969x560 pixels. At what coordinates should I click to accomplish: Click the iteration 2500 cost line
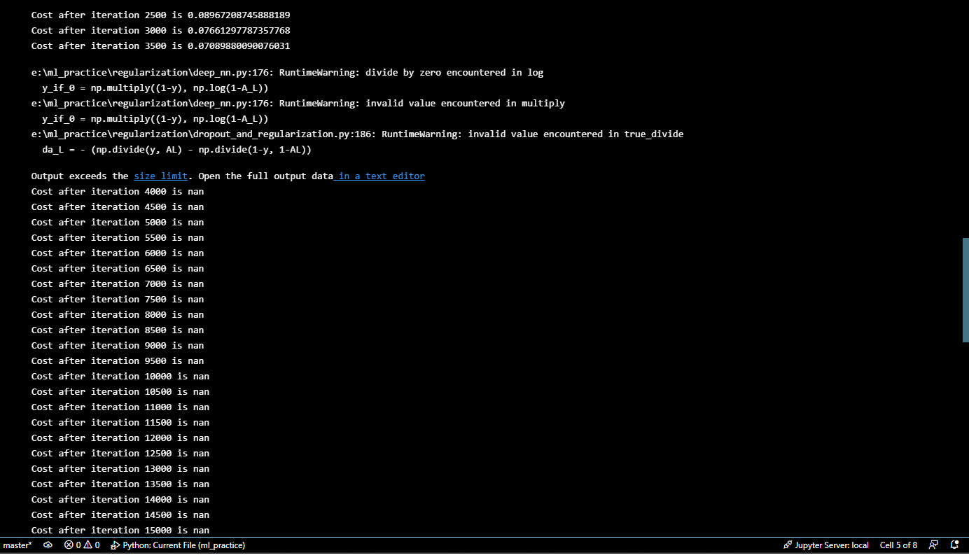tap(161, 15)
